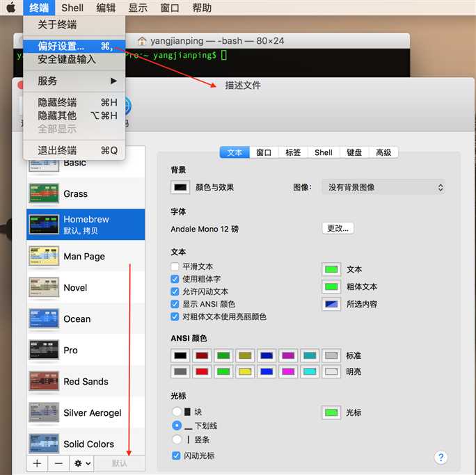Choose the Pro profile

coord(86,350)
